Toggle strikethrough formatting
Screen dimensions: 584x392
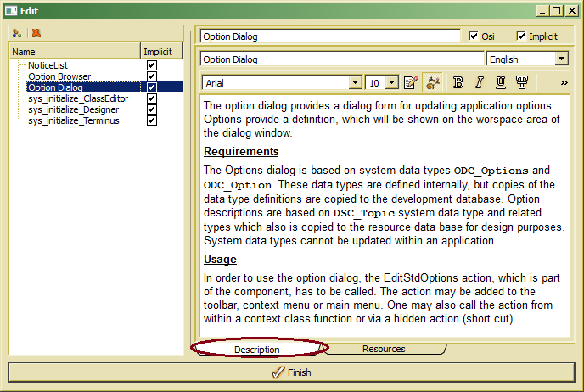coord(522,82)
